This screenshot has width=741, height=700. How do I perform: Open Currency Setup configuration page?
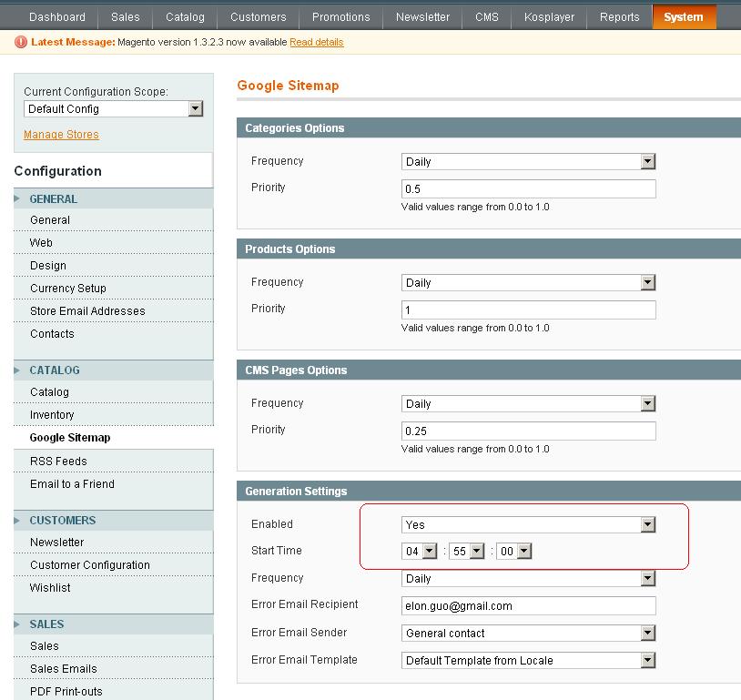point(67,289)
